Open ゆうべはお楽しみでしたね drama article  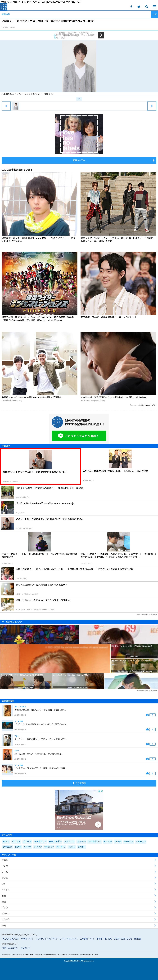point(79,573)
